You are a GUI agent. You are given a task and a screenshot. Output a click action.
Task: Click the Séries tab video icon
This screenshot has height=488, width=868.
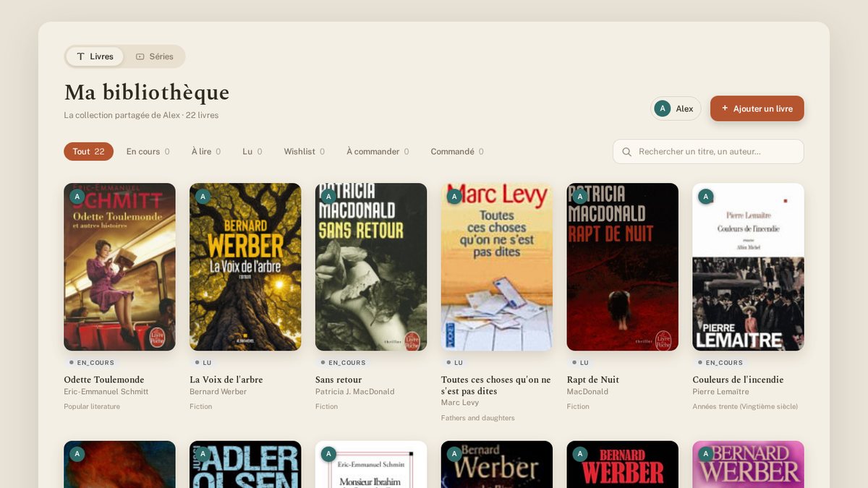click(x=140, y=56)
